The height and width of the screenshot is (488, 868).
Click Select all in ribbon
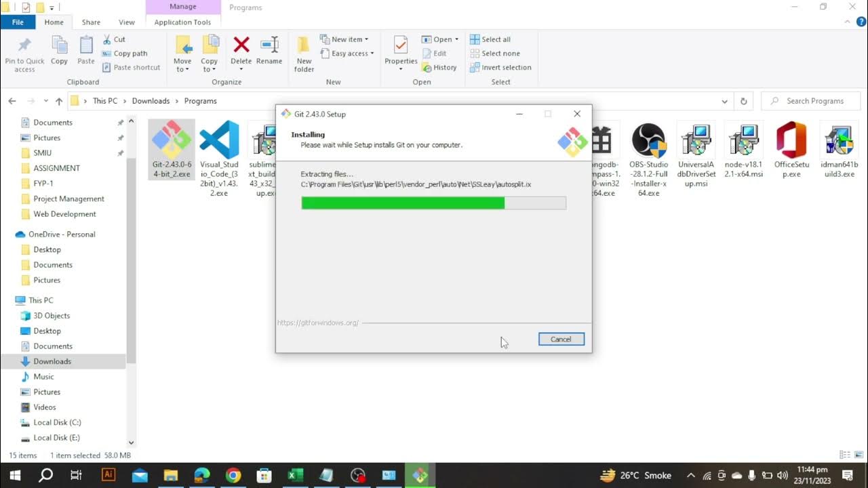tap(490, 39)
